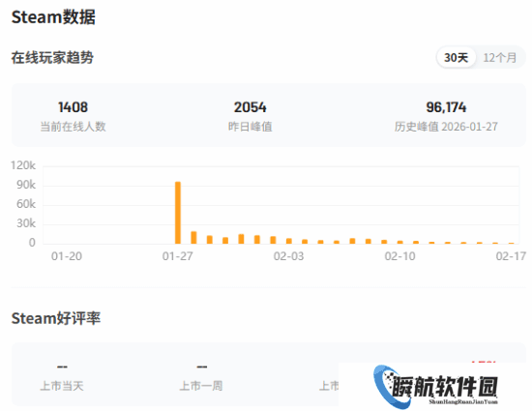This screenshot has width=532, height=411.
Task: Click the 在线玩家趋势 heading
Action: [x=52, y=57]
